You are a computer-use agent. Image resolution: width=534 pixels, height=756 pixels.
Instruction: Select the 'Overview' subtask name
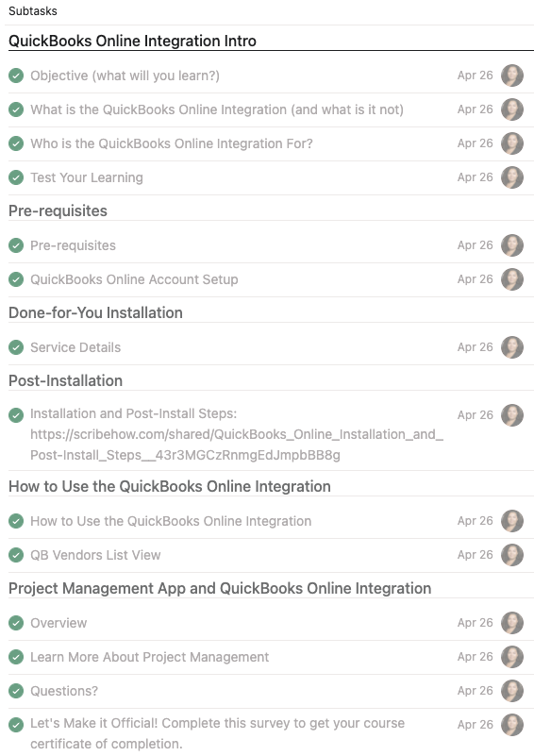pos(58,623)
